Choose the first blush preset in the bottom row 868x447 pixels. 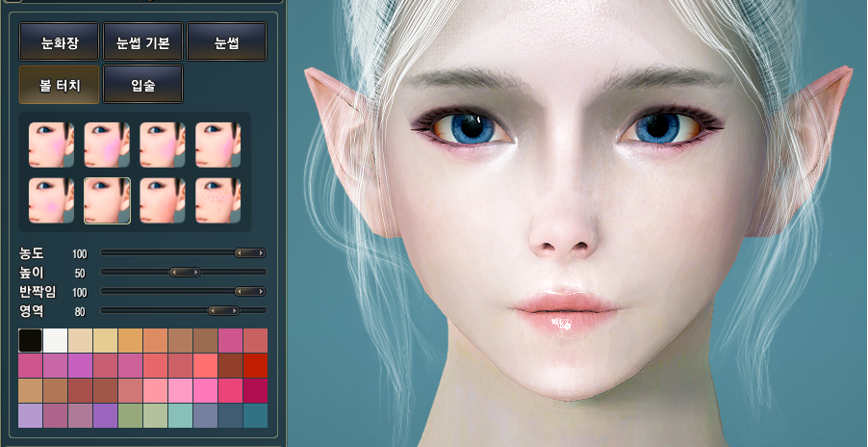[x=51, y=200]
